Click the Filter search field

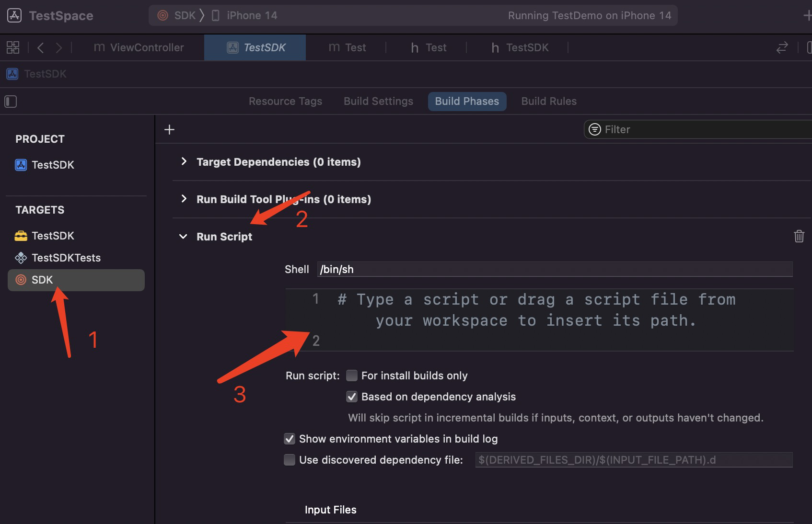698,129
